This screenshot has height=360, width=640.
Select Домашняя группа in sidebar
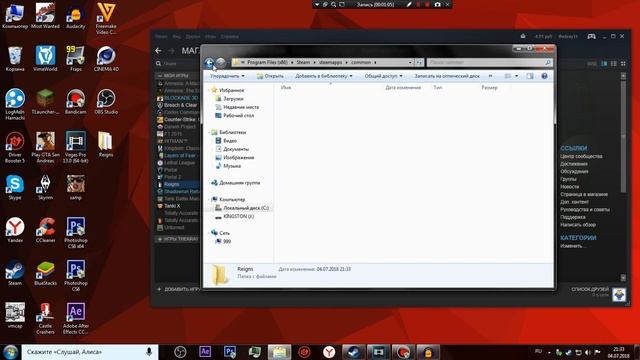[x=240, y=183]
